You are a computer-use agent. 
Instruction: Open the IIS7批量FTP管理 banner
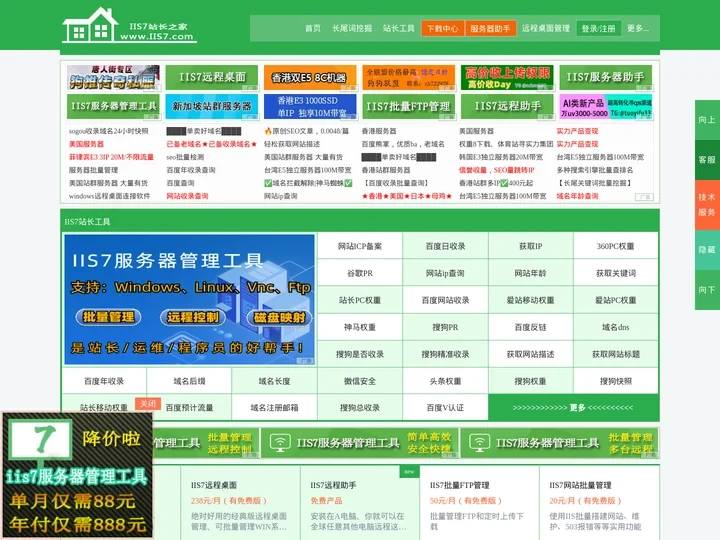[409, 107]
